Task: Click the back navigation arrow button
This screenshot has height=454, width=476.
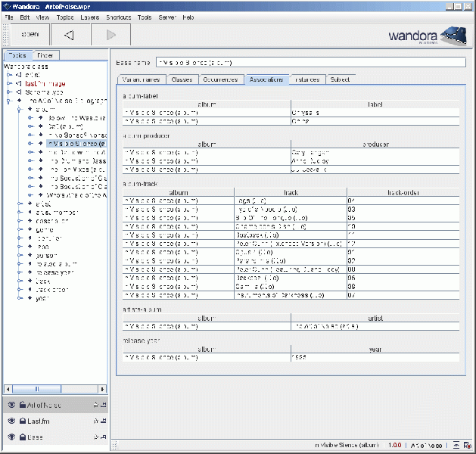Action: click(x=70, y=34)
